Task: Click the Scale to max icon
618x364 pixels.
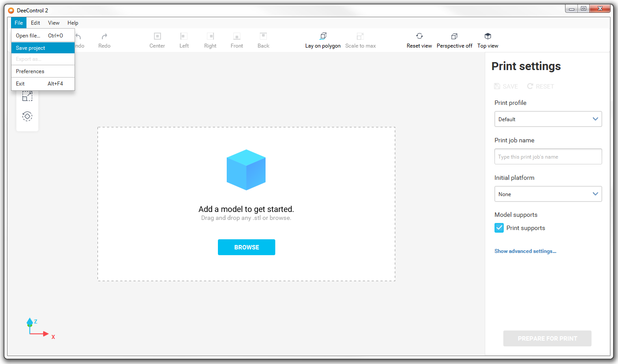Action: [360, 36]
